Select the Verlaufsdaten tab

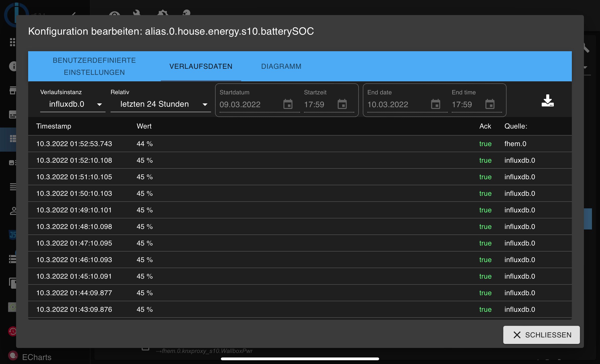point(201,66)
